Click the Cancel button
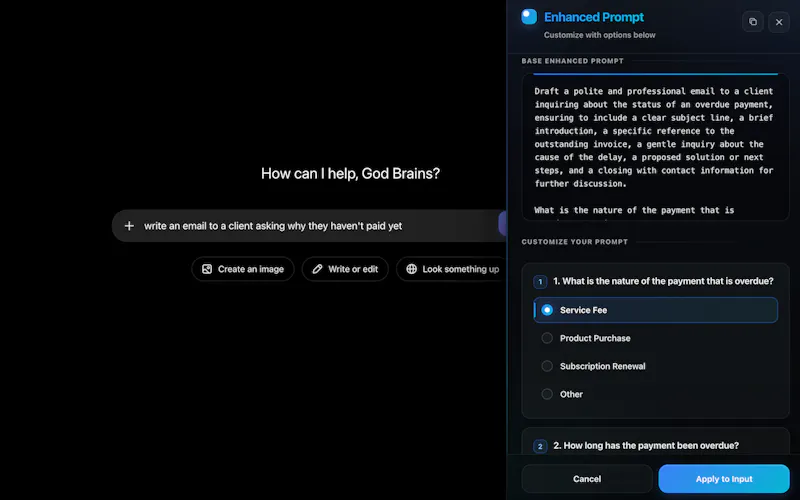800x500 pixels. [x=587, y=479]
